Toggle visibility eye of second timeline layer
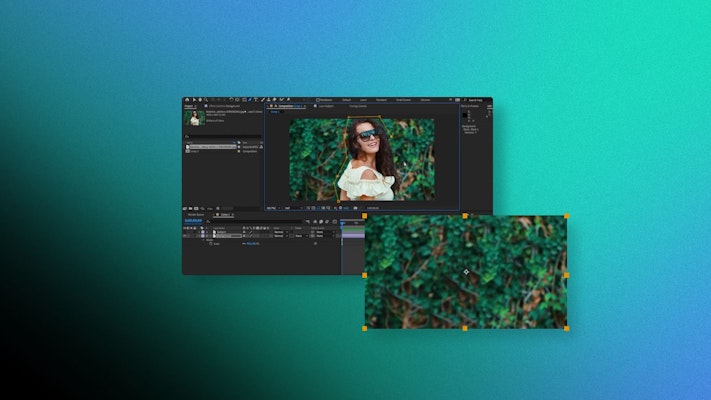Image resolution: width=711 pixels, height=400 pixels. pyautogui.click(x=185, y=237)
